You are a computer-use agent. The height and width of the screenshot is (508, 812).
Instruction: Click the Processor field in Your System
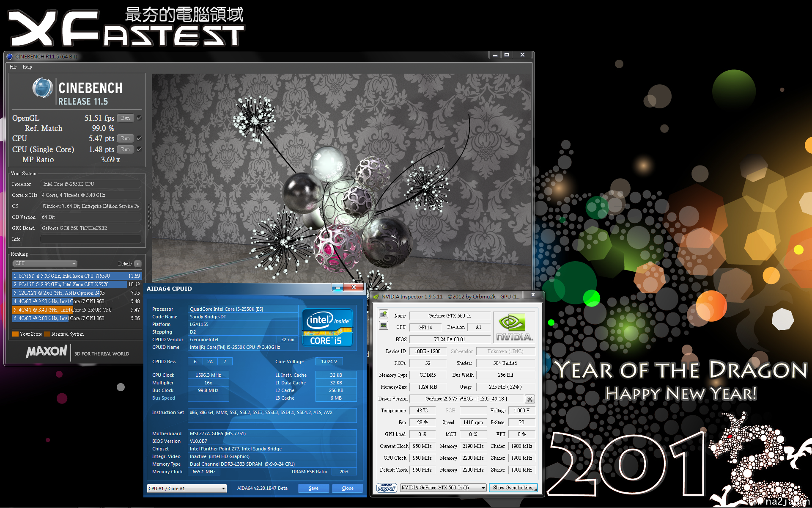tap(91, 184)
